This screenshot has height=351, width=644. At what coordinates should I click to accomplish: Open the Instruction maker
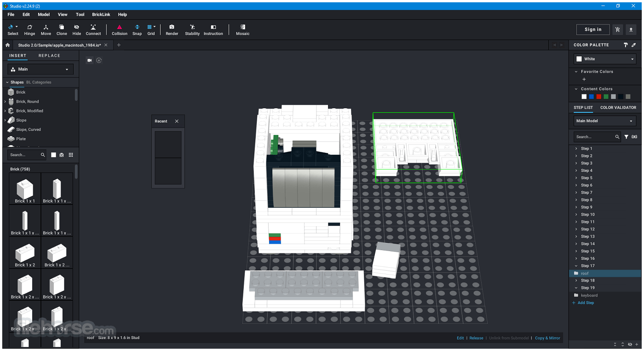pos(213,30)
